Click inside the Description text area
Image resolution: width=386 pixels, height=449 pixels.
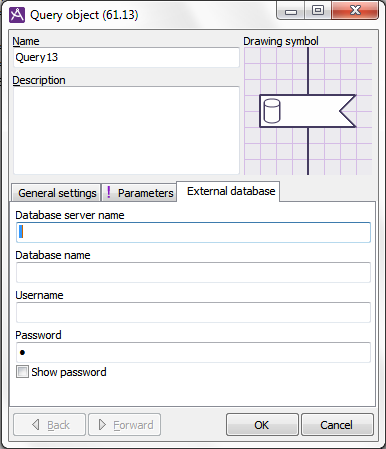coord(126,130)
